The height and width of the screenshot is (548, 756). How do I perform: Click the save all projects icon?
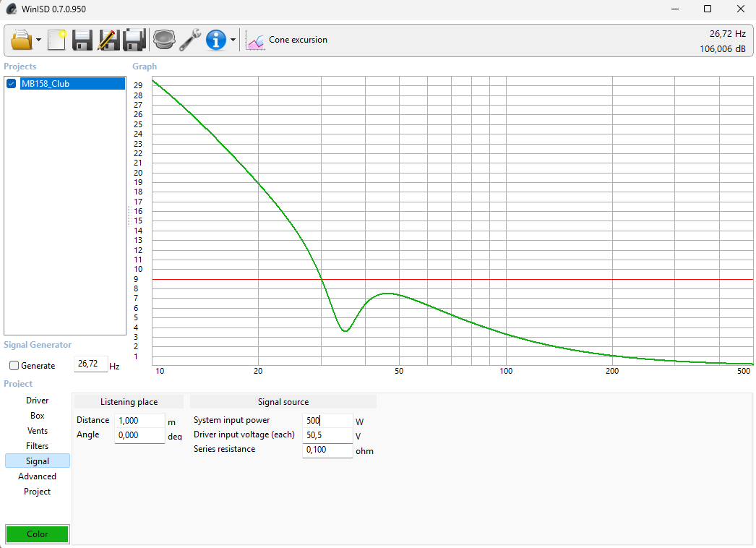(134, 40)
